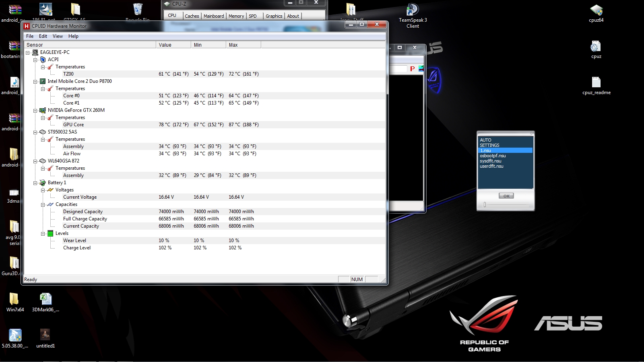Collapse the NVIDIA GeForce GTX 260M node
Image resolution: width=644 pixels, height=362 pixels.
(35, 111)
